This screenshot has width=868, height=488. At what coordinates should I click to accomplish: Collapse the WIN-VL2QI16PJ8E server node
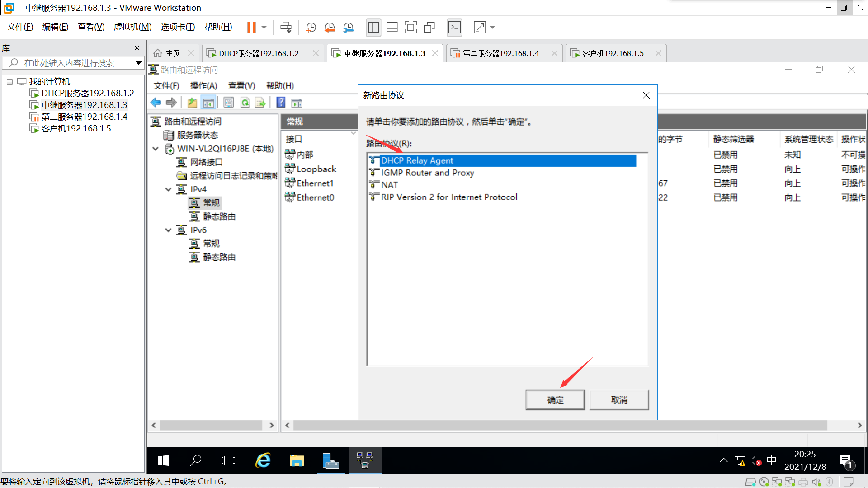pos(156,149)
